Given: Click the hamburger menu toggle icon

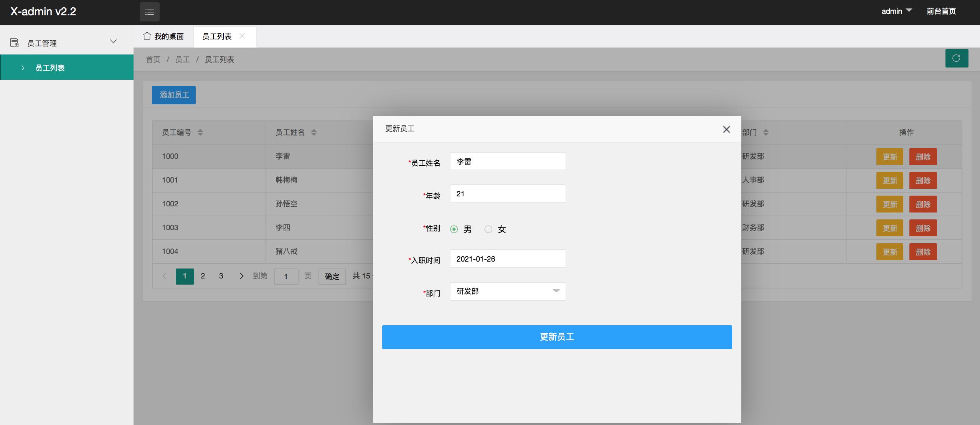Looking at the screenshot, I should 149,12.
